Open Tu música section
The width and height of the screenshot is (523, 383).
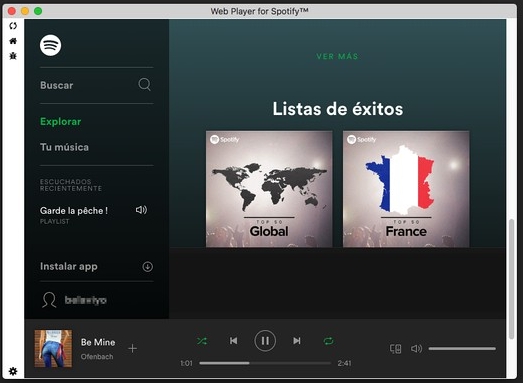[x=64, y=147]
